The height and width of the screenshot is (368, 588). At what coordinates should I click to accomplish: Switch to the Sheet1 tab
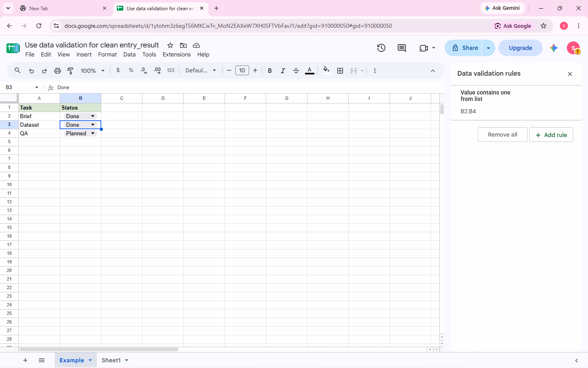point(111,360)
